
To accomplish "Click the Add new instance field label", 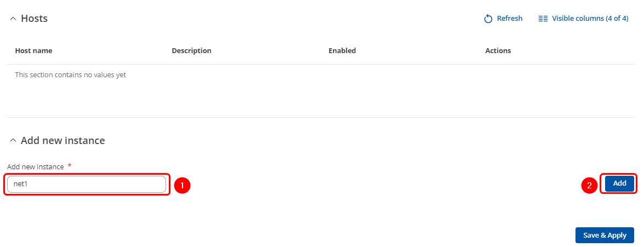I will (36, 166).
